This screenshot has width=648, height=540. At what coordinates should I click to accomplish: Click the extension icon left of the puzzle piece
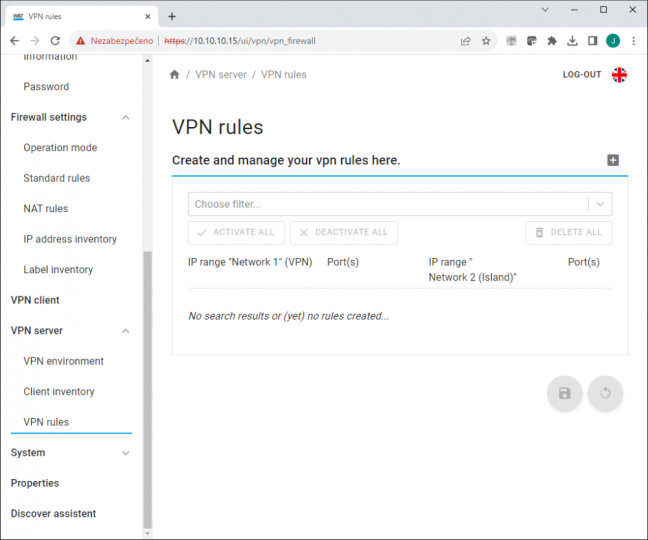[x=531, y=40]
